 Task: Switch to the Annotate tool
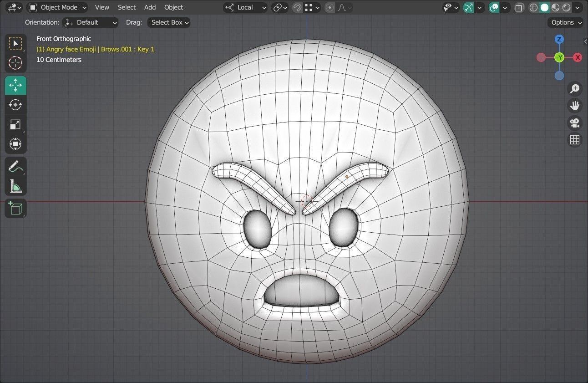pyautogui.click(x=15, y=166)
